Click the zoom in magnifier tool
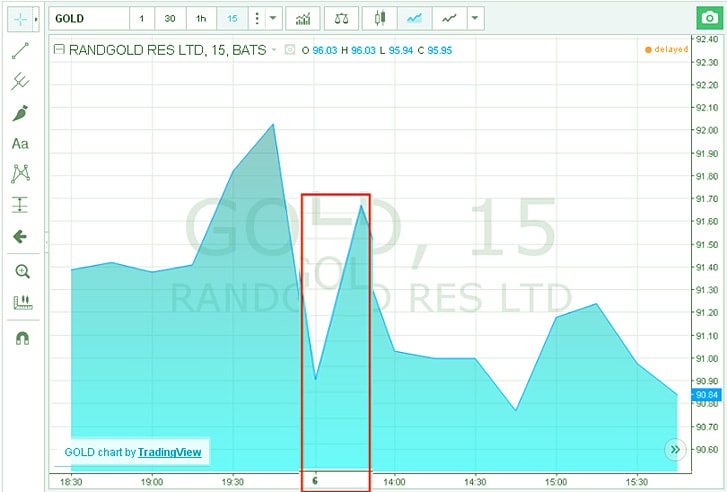 (20, 271)
